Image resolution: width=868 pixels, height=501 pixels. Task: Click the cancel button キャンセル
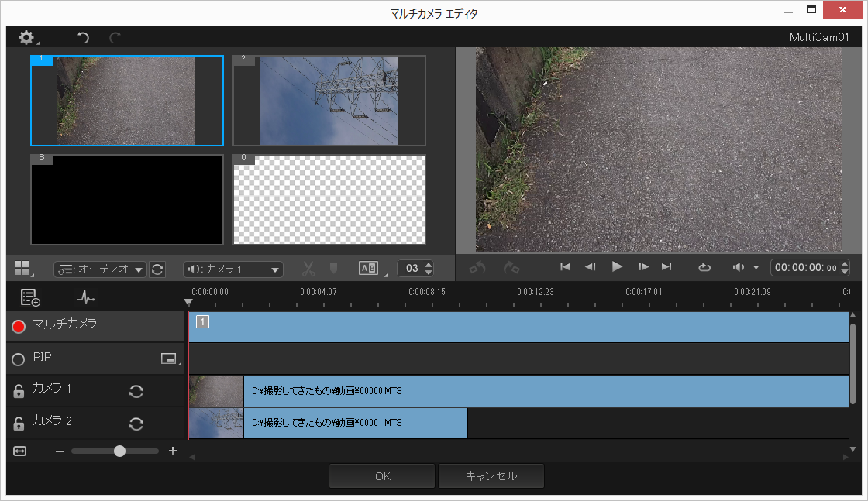[x=491, y=476]
